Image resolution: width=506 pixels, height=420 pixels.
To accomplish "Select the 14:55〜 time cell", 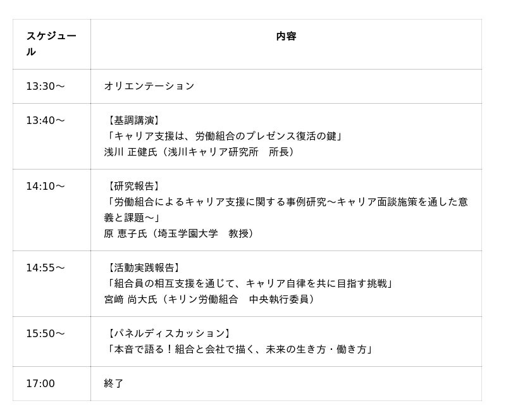I will [x=45, y=268].
